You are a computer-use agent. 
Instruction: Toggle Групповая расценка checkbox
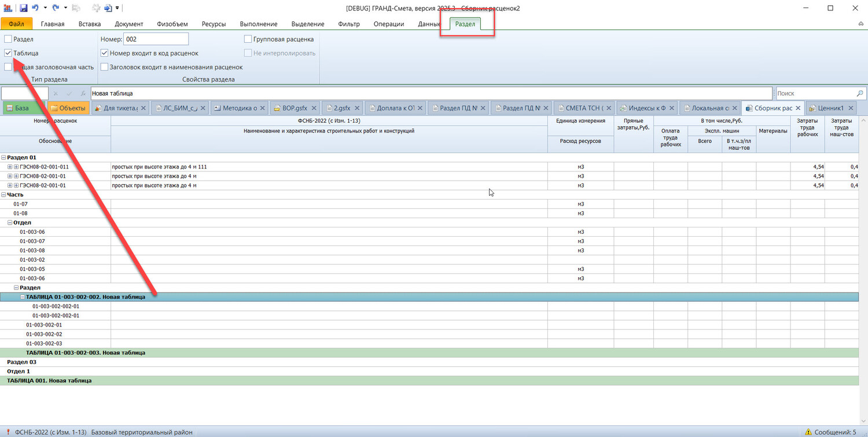248,39
